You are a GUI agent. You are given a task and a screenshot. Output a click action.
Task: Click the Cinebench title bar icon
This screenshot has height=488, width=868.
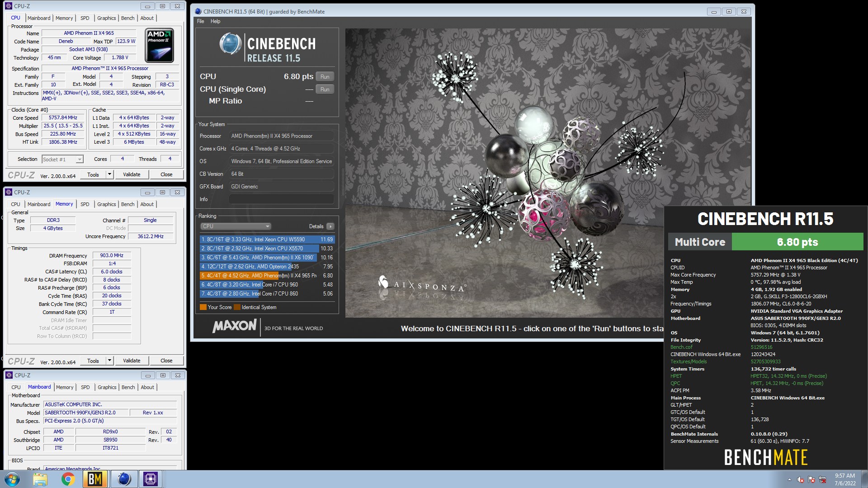pyautogui.click(x=198, y=11)
